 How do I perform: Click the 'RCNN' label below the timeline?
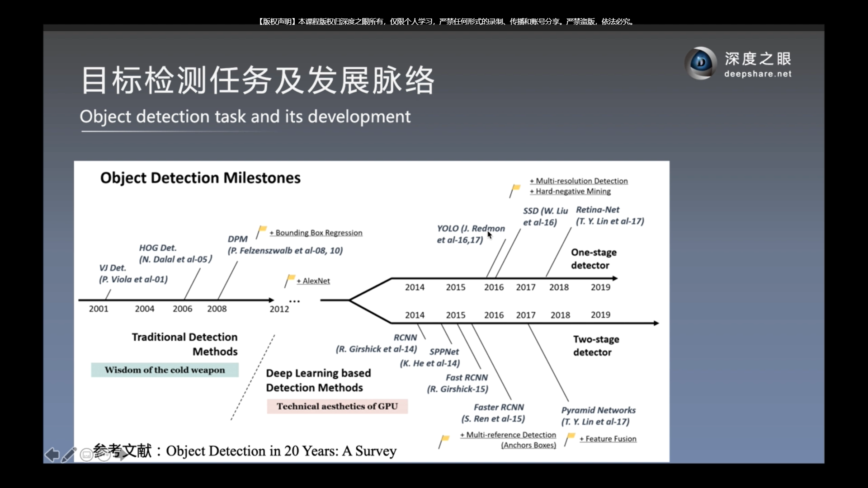pos(405,338)
